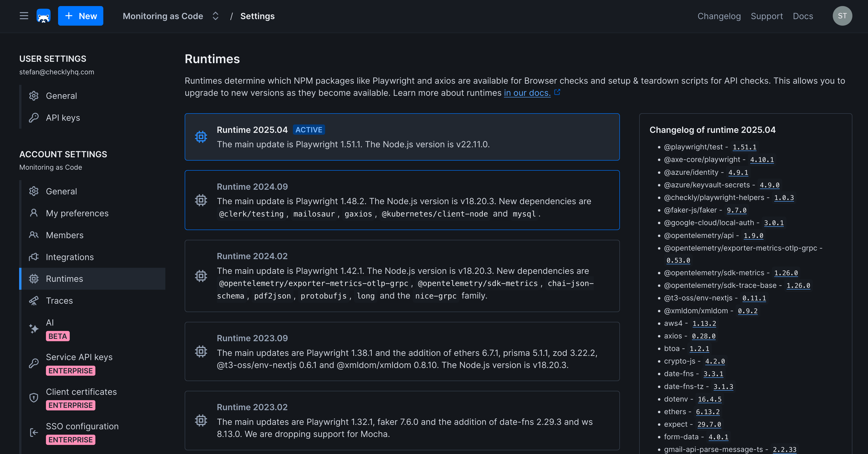Select the Runtime 2023.09 card
This screenshot has width=868, height=454.
pyautogui.click(x=402, y=351)
